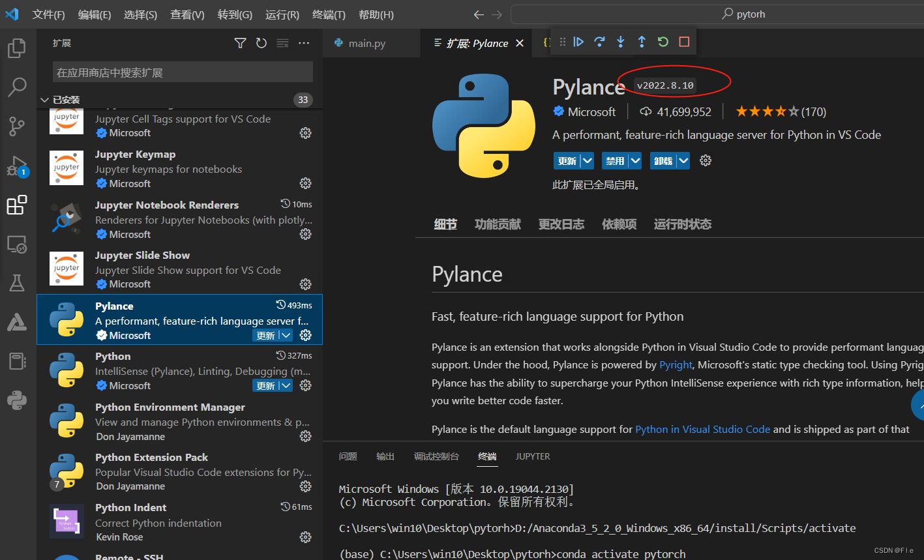Open manage gear for Jupyter Notebook Renderers
This screenshot has width=924, height=560.
pyautogui.click(x=305, y=234)
